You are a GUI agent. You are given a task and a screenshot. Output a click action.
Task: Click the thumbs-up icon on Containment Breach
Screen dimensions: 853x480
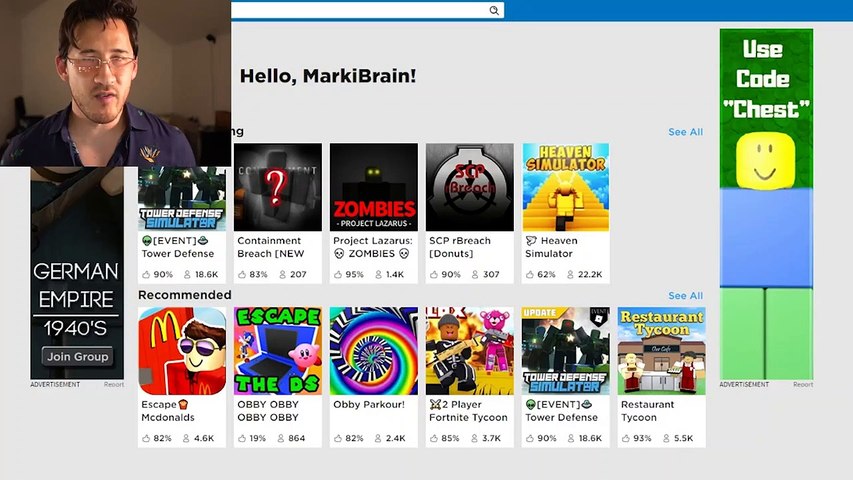click(242, 274)
